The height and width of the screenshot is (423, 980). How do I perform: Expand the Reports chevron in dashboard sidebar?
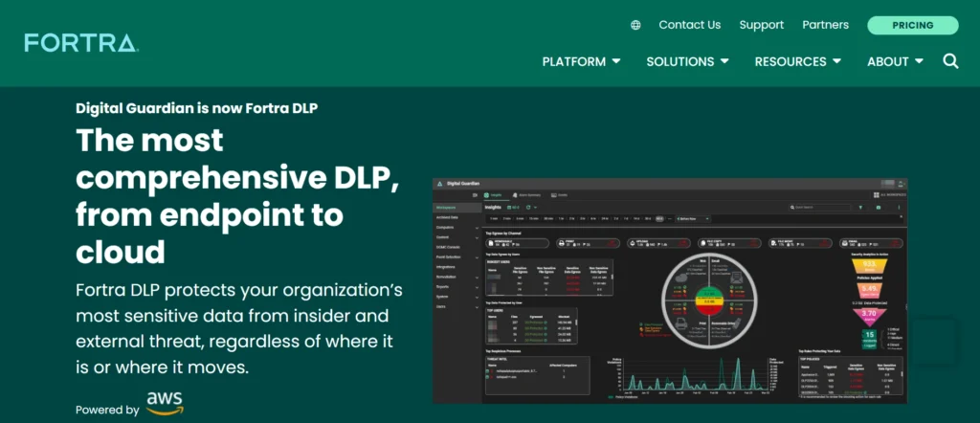pos(477,287)
